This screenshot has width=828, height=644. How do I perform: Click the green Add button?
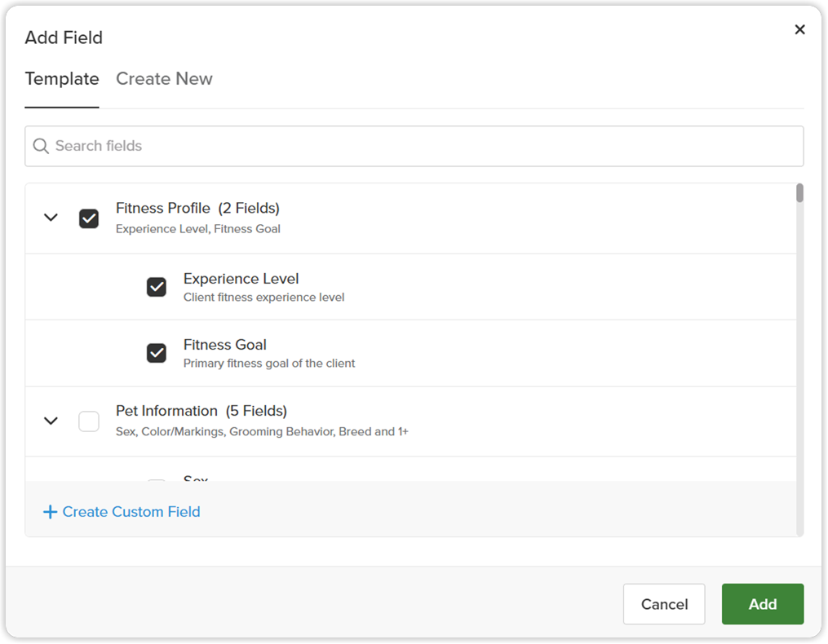tap(763, 604)
